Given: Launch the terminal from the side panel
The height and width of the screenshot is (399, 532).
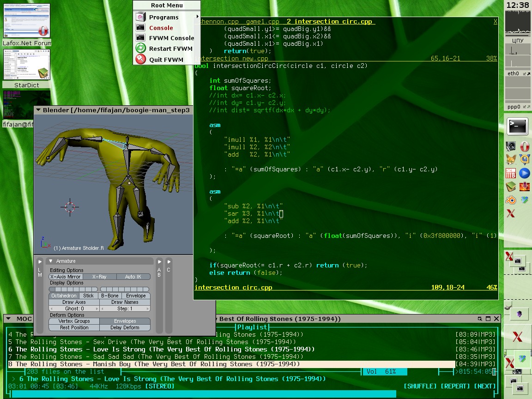Looking at the screenshot, I should pyautogui.click(x=517, y=127).
